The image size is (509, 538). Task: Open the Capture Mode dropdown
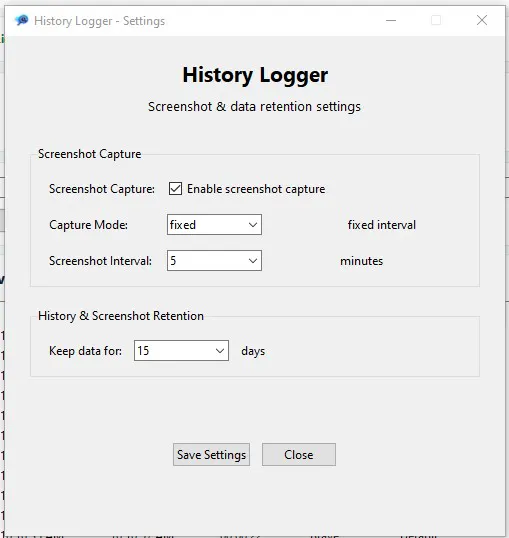tap(214, 225)
